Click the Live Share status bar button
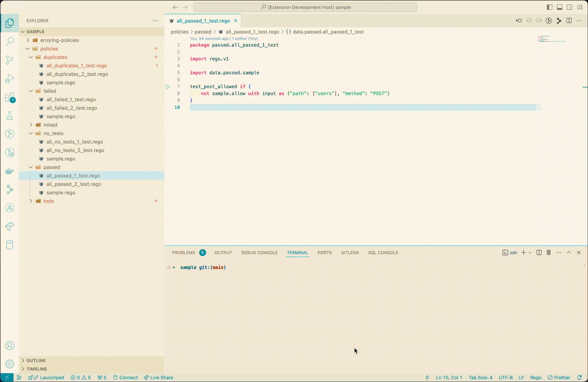The width and height of the screenshot is (588, 382). [159, 377]
